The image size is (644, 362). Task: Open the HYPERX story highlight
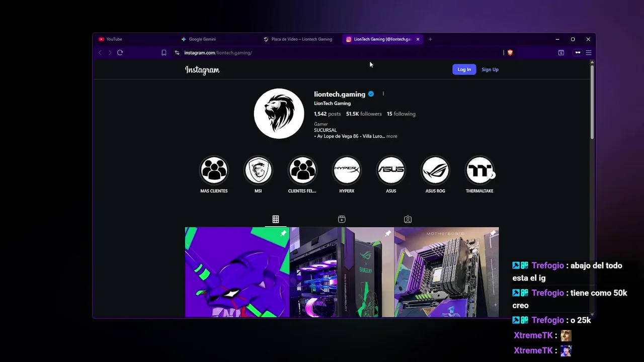pyautogui.click(x=347, y=170)
